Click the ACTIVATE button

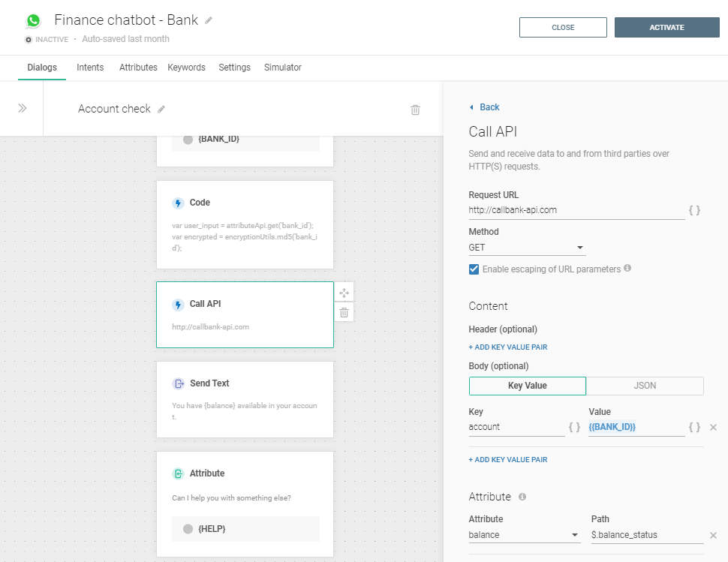[666, 27]
